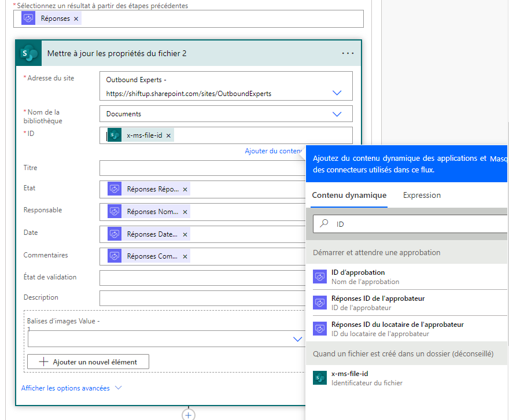Click the Réponses Répo... token text in Etat
The height and width of the screenshot is (420, 509).
(153, 189)
